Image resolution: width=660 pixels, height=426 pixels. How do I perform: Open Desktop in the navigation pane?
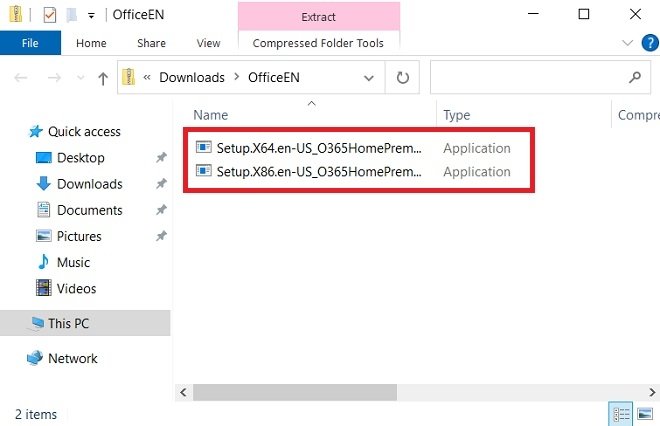(x=81, y=158)
